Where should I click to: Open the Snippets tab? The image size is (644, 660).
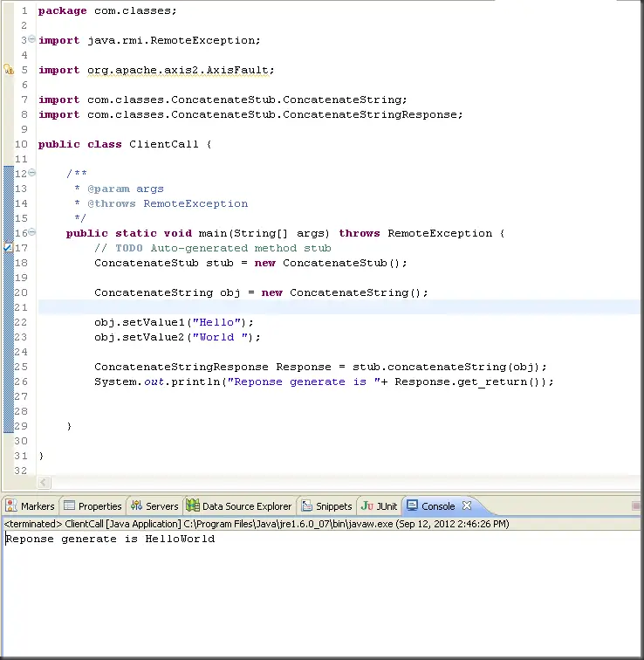327,505
